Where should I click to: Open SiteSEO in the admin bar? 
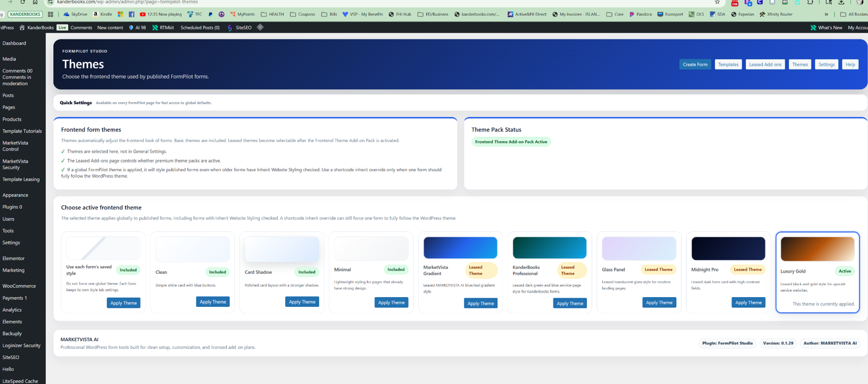(239, 27)
